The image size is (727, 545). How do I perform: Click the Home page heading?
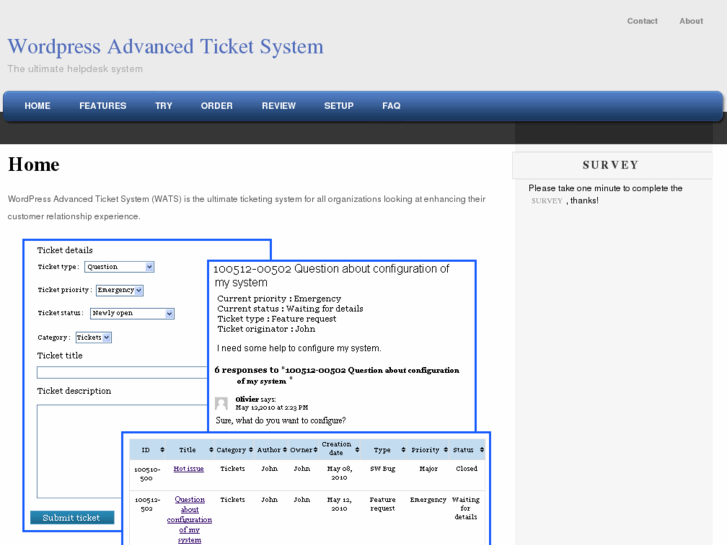33,165
